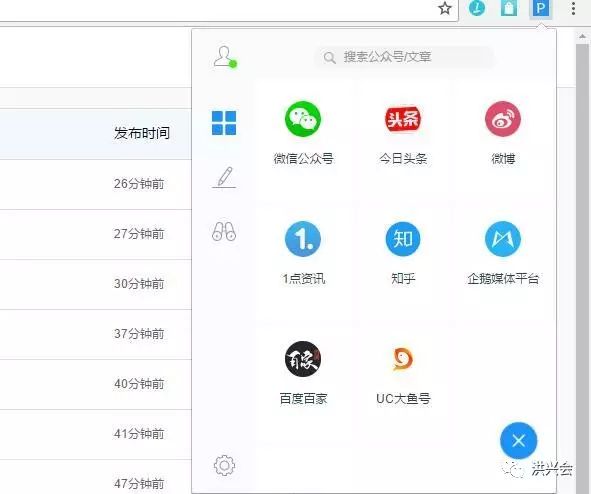The width and height of the screenshot is (591, 494).
Task: Click the blue P extension icon
Action: coord(540,8)
